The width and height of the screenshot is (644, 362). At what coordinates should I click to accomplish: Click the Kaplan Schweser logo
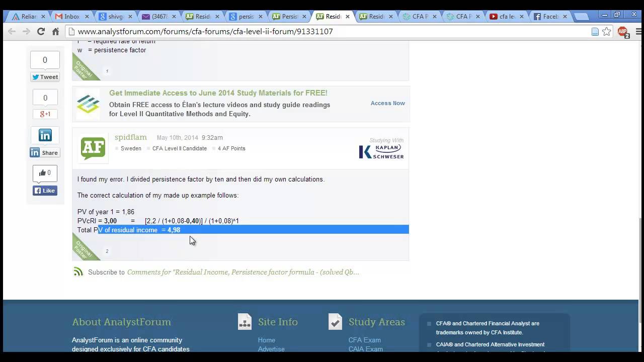click(381, 151)
